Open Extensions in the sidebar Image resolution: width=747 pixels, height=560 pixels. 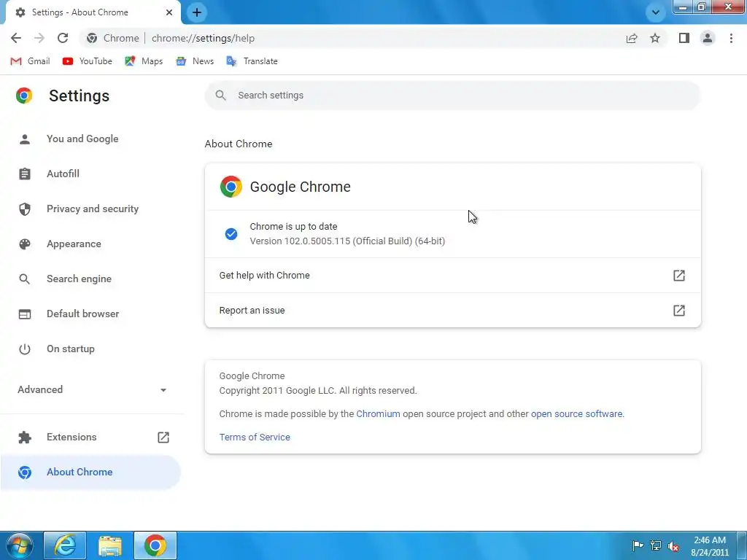pyautogui.click(x=90, y=437)
